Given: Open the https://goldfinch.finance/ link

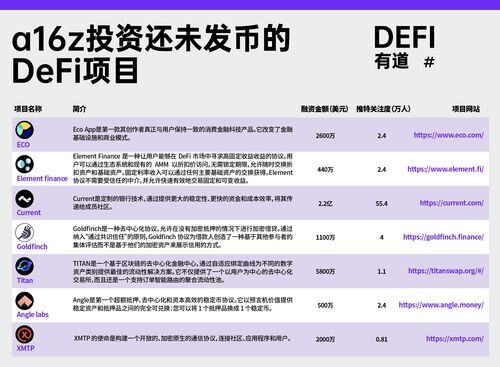Looking at the screenshot, I should [x=443, y=237].
